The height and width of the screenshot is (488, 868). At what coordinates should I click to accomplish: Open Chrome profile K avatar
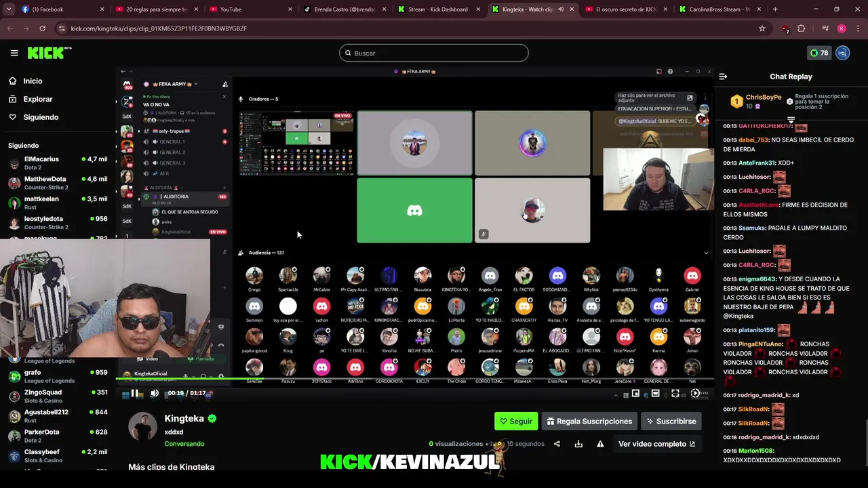[842, 28]
